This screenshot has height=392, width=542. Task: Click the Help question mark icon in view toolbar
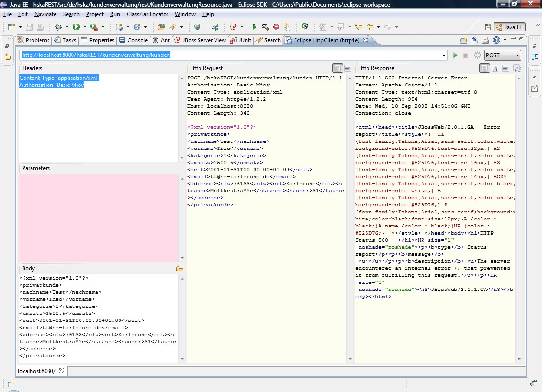point(496,40)
